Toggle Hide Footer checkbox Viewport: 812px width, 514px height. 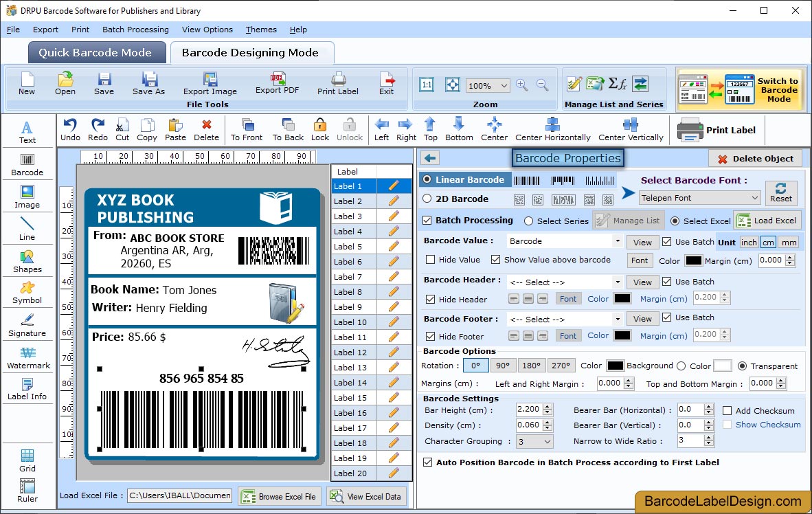click(430, 336)
